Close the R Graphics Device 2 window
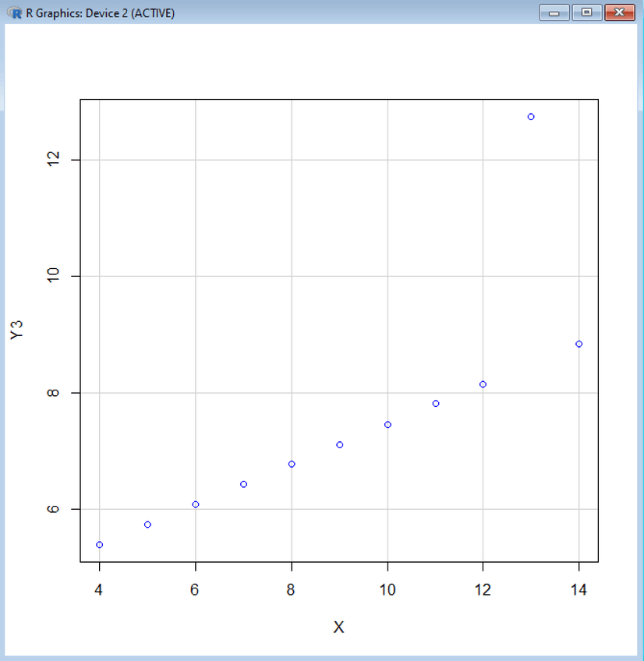Image resolution: width=644 pixels, height=661 pixels. [x=620, y=12]
